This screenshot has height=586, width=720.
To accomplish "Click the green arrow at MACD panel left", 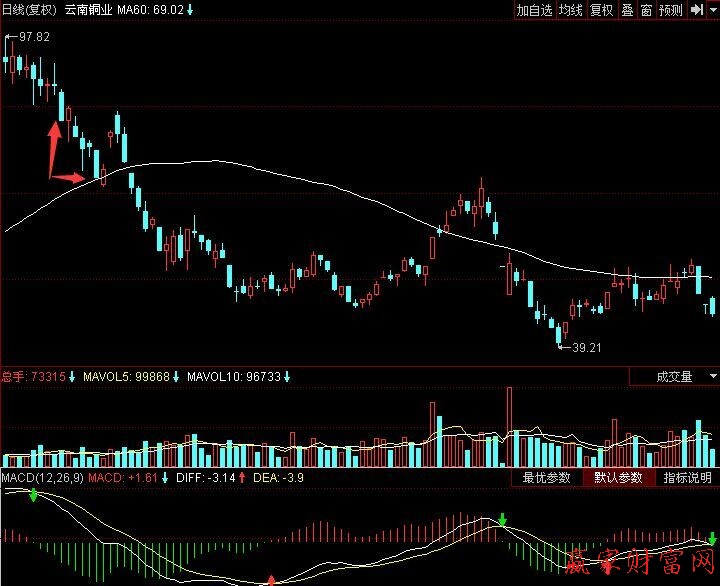I will (33, 496).
